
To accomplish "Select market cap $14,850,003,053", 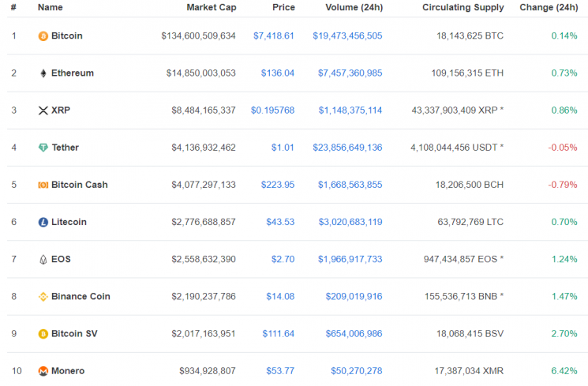I will (x=201, y=73).
